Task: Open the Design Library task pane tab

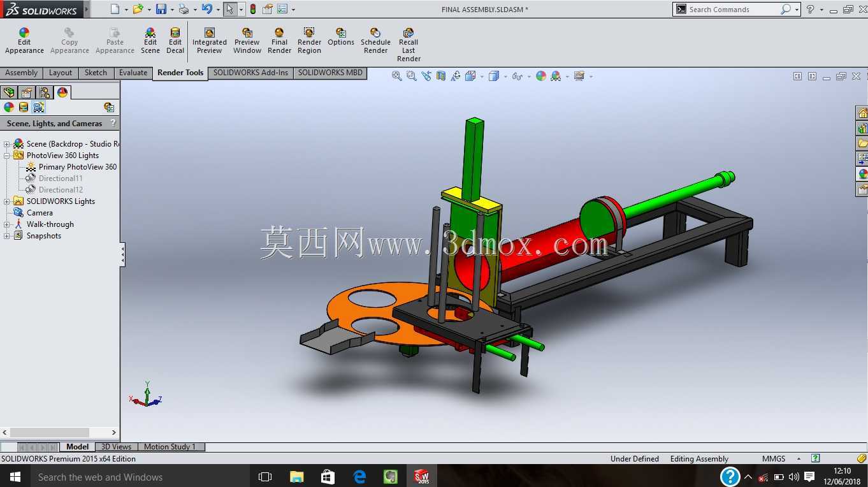Action: pyautogui.click(x=862, y=128)
